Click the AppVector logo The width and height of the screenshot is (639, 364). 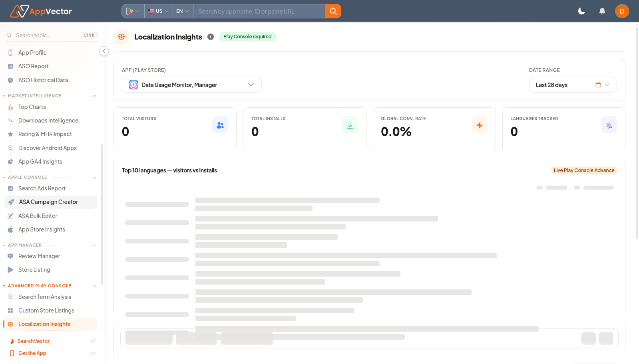click(x=41, y=11)
